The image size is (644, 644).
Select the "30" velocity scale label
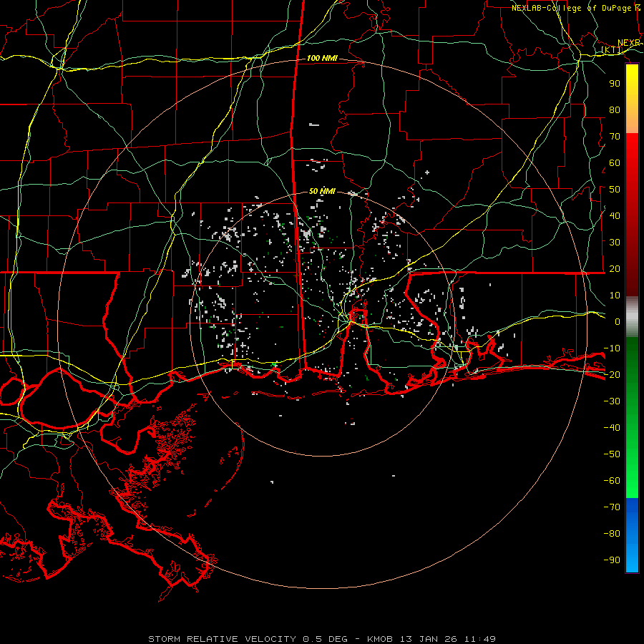click(x=615, y=243)
